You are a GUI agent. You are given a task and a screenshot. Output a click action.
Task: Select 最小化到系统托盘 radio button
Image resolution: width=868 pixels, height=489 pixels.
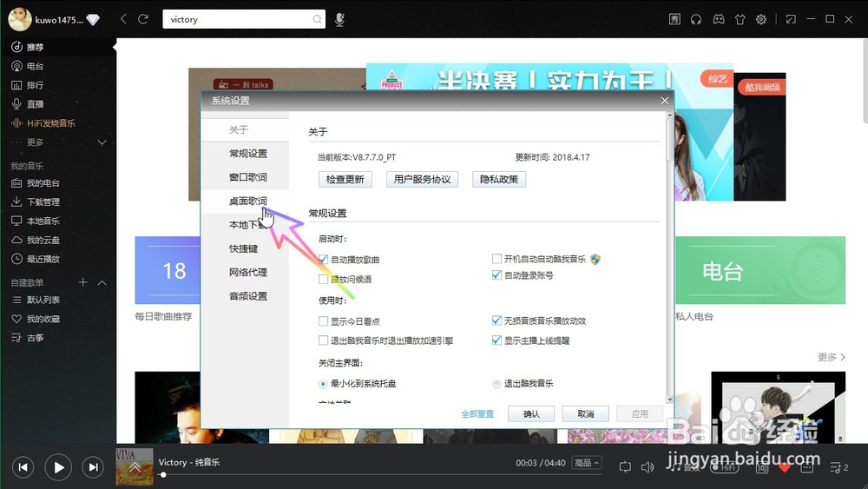point(323,383)
